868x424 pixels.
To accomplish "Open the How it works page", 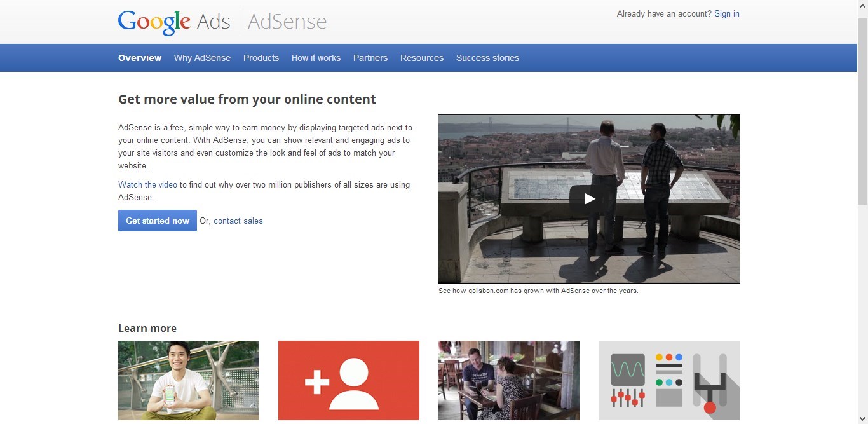I will point(316,58).
